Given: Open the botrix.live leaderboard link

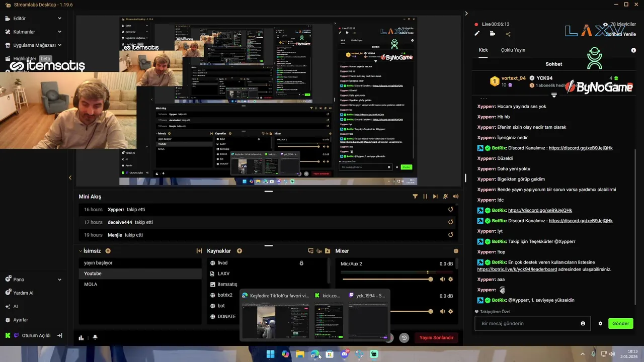Looking at the screenshot, I should click(x=517, y=269).
